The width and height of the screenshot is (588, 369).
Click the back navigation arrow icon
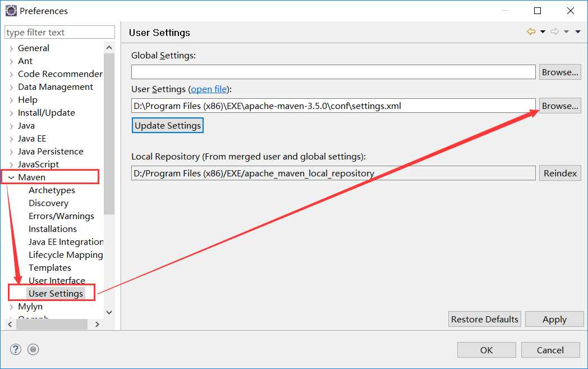point(531,32)
